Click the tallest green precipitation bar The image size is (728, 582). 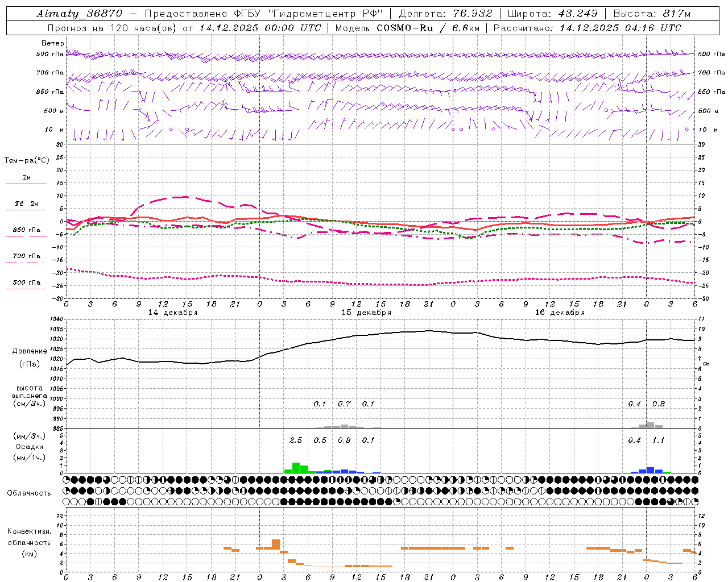(296, 468)
